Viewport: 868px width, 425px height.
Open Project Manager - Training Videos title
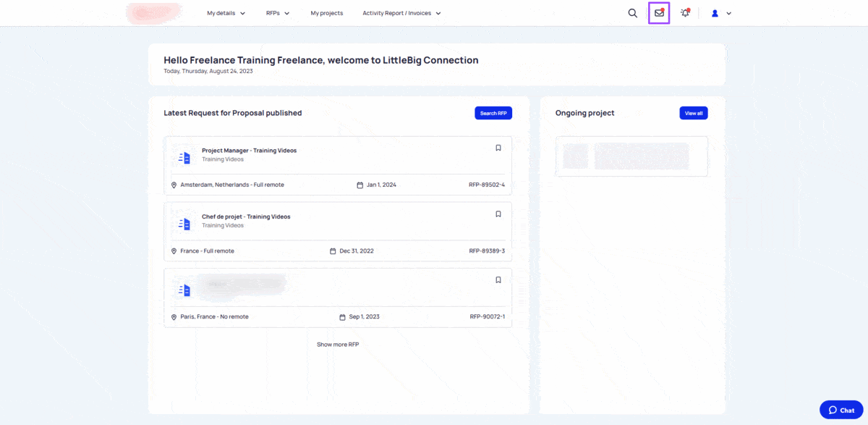coord(249,151)
